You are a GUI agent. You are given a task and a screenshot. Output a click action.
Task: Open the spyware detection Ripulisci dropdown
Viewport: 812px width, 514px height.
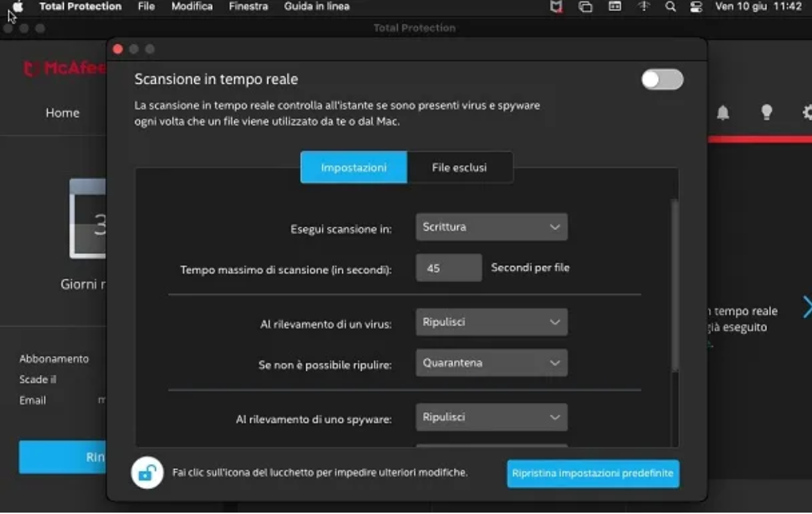pyautogui.click(x=491, y=416)
